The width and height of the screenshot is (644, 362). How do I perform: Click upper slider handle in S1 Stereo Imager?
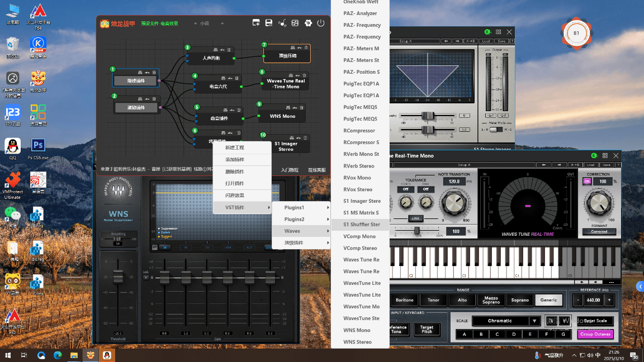(x=427, y=116)
